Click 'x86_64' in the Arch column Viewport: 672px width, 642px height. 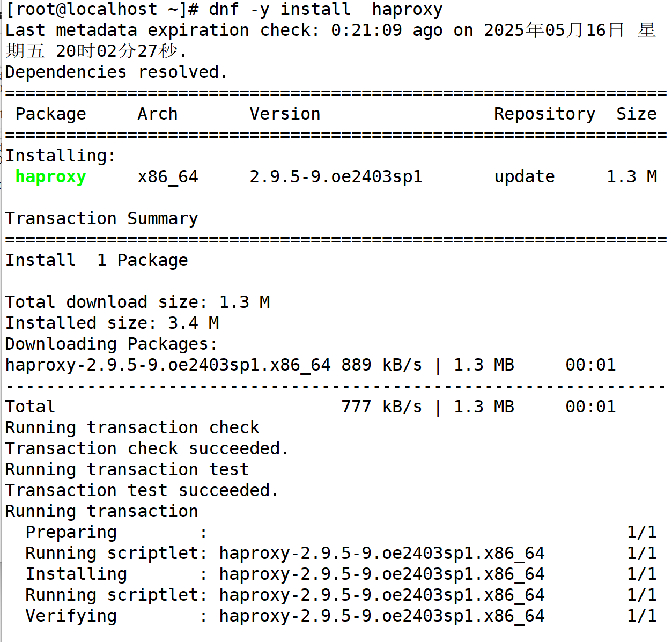[168, 177]
